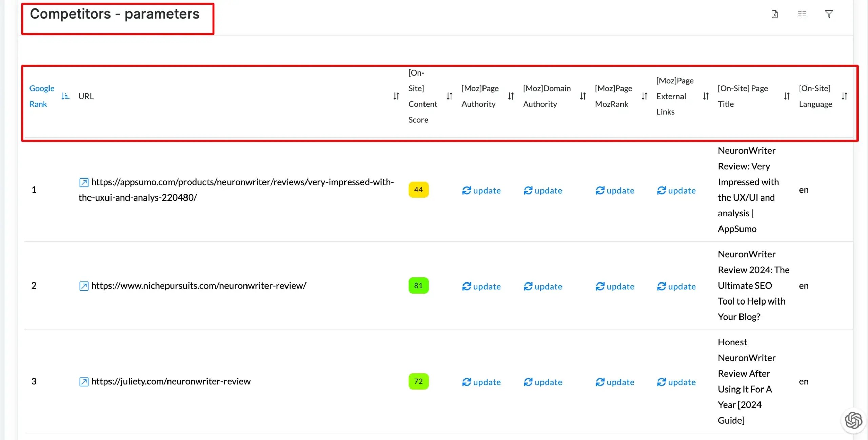Sort by On-Site Language column

pyautogui.click(x=844, y=97)
